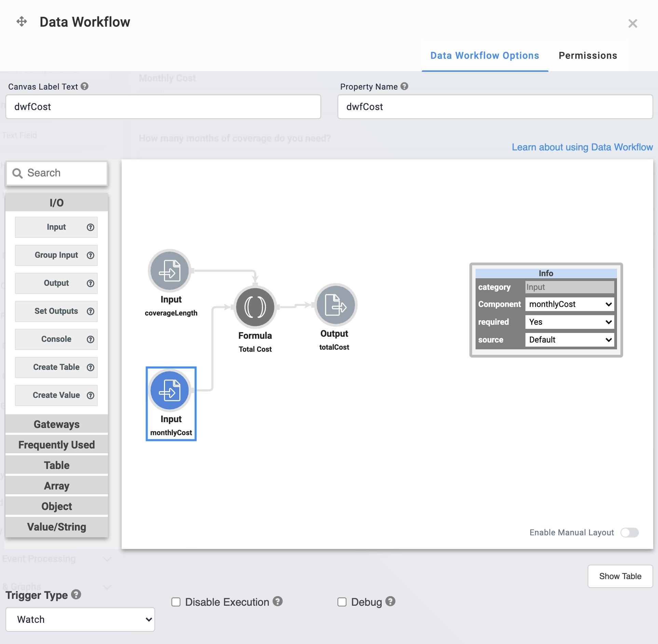Switch to the Data Workflow Options tab

[485, 56]
